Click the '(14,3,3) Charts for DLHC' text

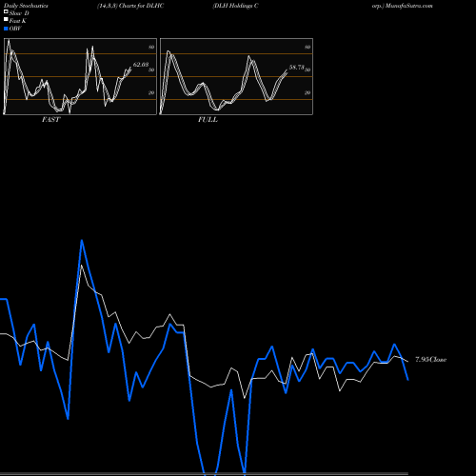click(130, 6)
